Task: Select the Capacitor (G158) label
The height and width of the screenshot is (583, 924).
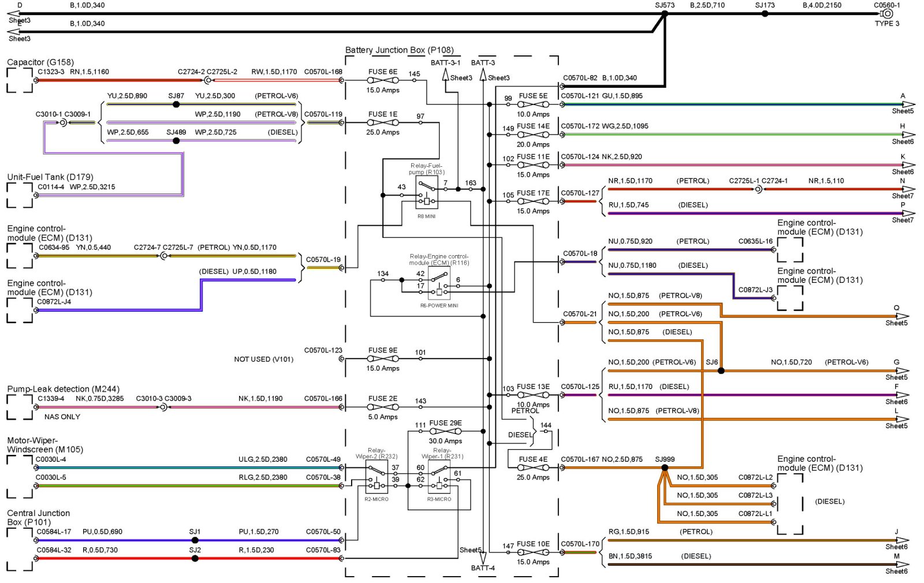Action: [40, 62]
